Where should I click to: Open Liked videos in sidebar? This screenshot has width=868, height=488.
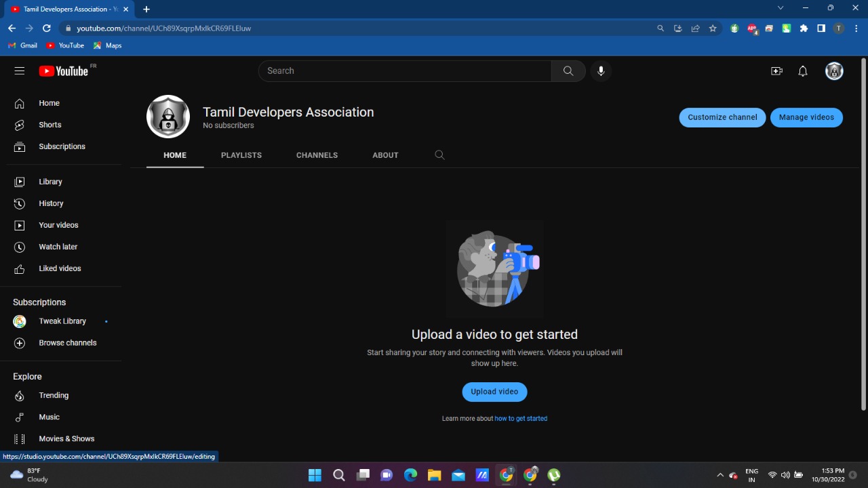pyautogui.click(x=61, y=268)
